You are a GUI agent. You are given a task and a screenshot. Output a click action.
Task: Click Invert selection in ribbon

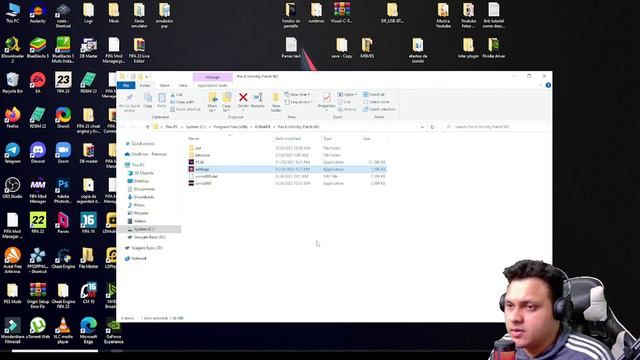pos(379,109)
